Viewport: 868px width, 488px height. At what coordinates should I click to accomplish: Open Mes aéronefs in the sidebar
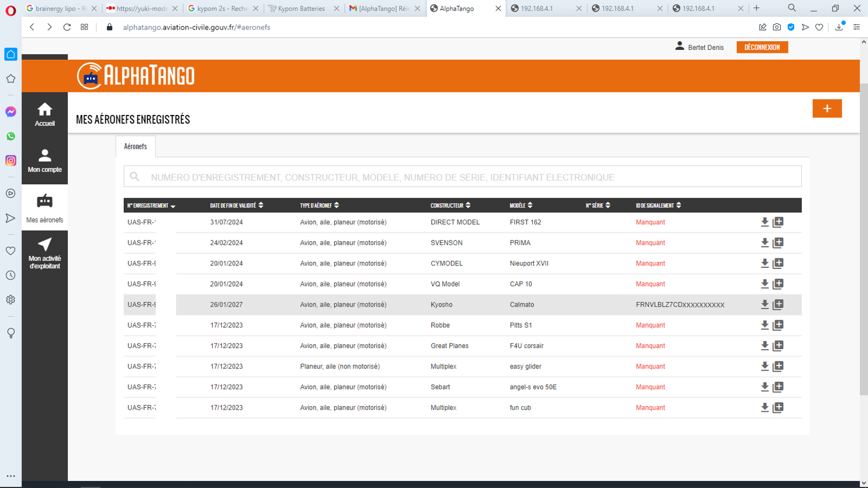(45, 208)
